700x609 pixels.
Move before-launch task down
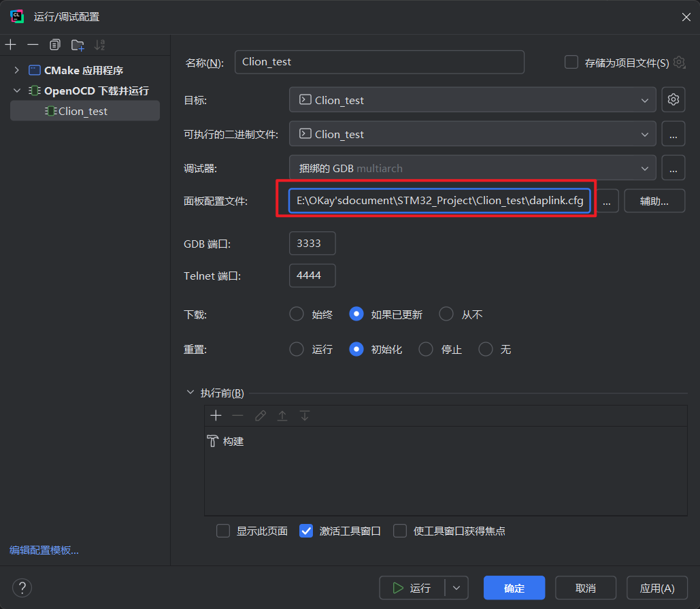pos(305,416)
